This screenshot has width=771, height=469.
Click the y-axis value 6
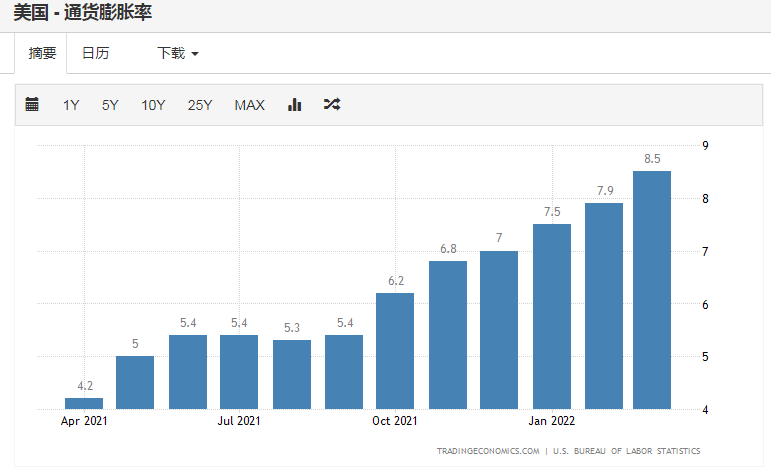tap(706, 305)
